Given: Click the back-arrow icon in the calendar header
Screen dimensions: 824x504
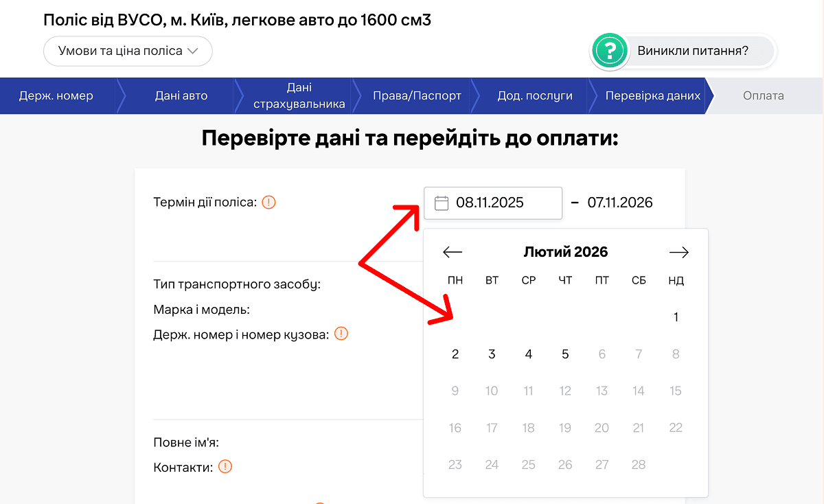Looking at the screenshot, I should (453, 252).
